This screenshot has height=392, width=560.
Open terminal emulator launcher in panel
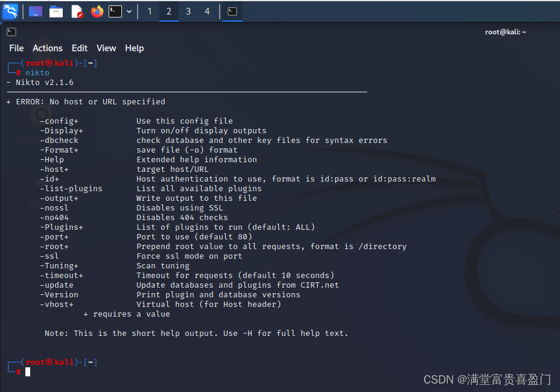(115, 11)
